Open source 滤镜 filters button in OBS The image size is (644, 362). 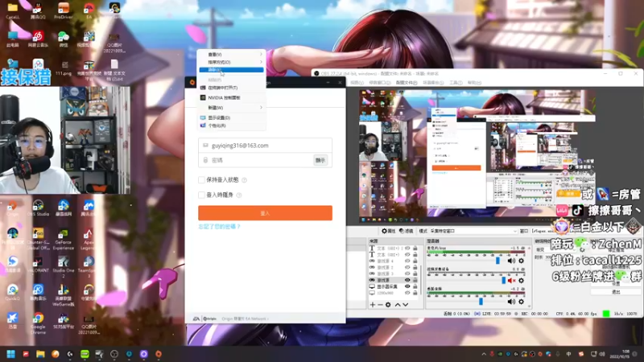click(407, 232)
